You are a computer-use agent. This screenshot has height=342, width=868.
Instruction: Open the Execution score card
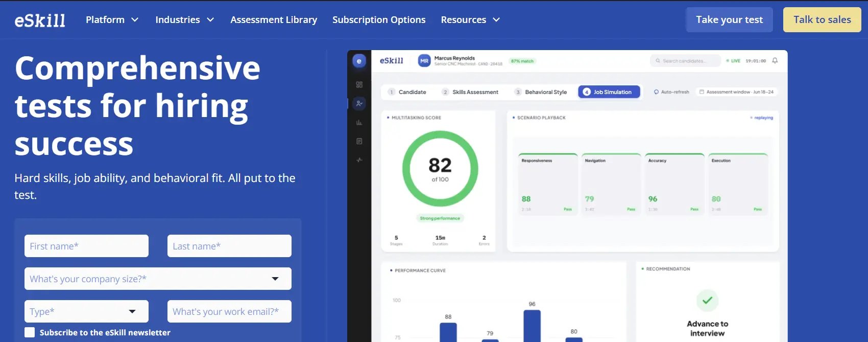[x=738, y=184]
